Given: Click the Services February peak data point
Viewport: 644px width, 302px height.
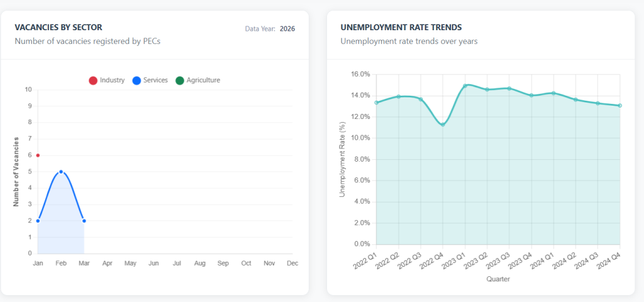Looking at the screenshot, I should [x=61, y=171].
